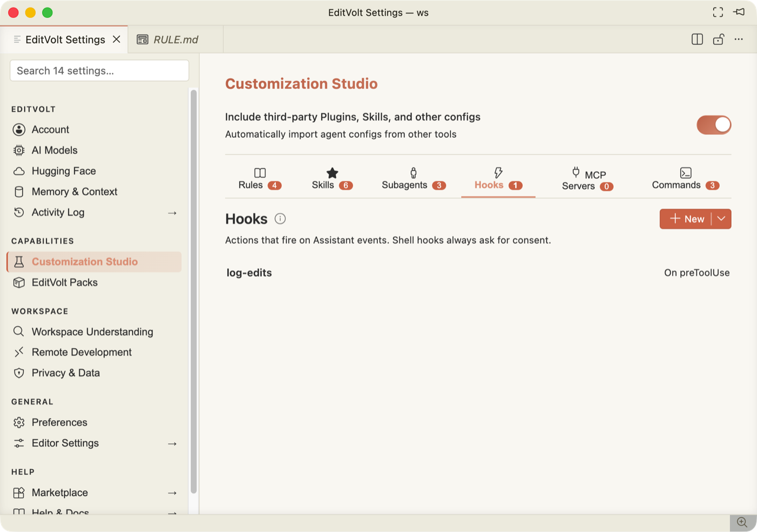This screenshot has height=532, width=757.
Task: Click the AI Models chip icon
Action: (19, 150)
